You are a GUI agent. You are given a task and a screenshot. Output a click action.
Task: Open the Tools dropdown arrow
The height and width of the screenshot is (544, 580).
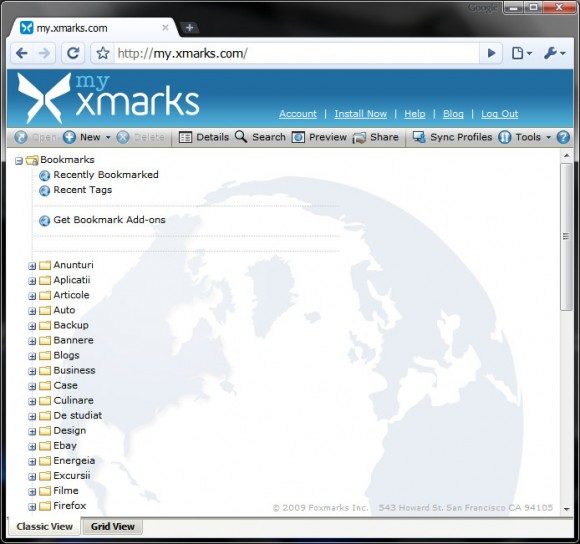coord(549,137)
